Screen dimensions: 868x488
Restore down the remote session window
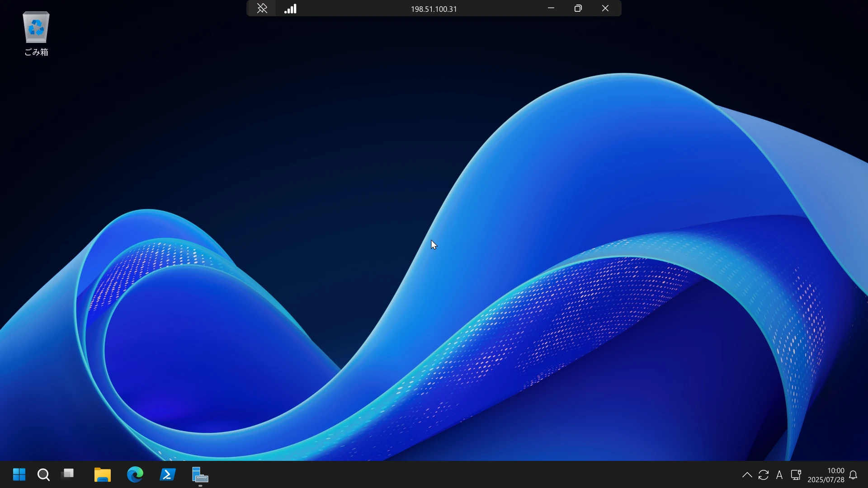[578, 9]
